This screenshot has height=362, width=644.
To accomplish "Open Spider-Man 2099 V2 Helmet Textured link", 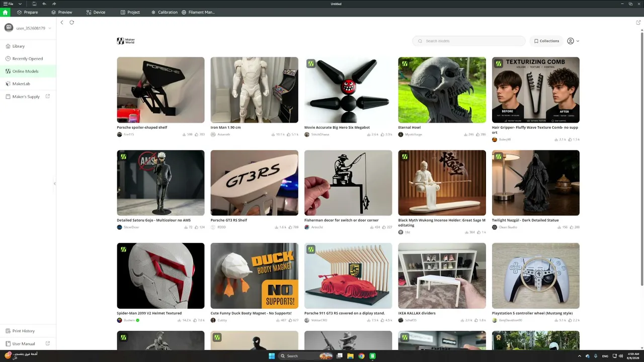I will [149, 313].
